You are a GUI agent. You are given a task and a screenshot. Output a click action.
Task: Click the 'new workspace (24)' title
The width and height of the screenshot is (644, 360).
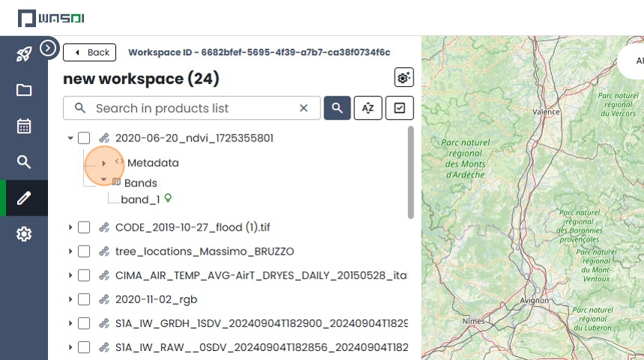pyautogui.click(x=141, y=79)
